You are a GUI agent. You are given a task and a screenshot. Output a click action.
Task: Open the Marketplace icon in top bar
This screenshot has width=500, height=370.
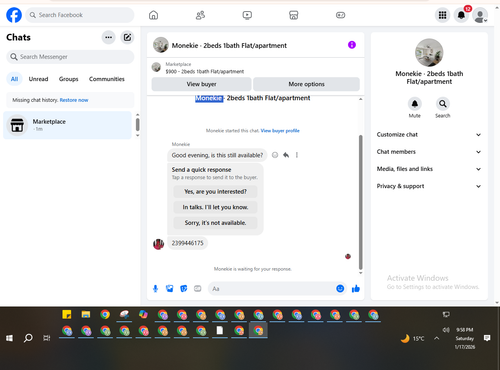(x=294, y=15)
